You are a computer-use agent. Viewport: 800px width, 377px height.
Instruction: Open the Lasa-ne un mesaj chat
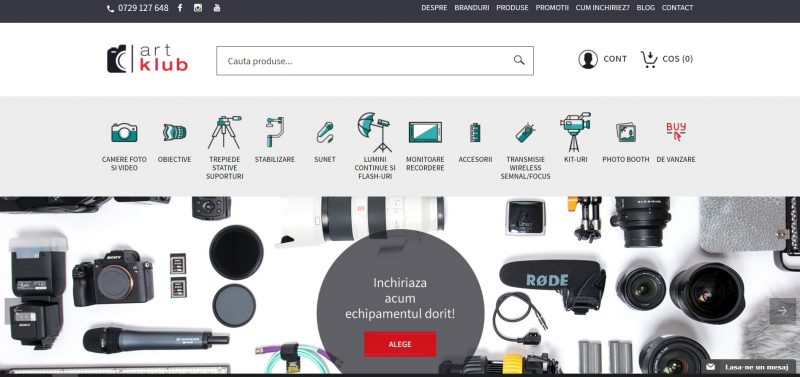(749, 367)
